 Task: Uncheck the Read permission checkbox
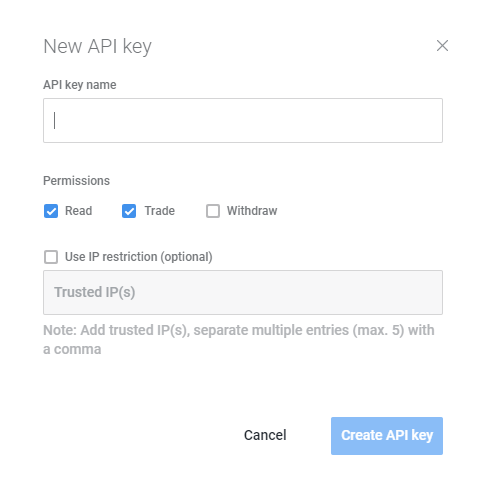point(51,211)
